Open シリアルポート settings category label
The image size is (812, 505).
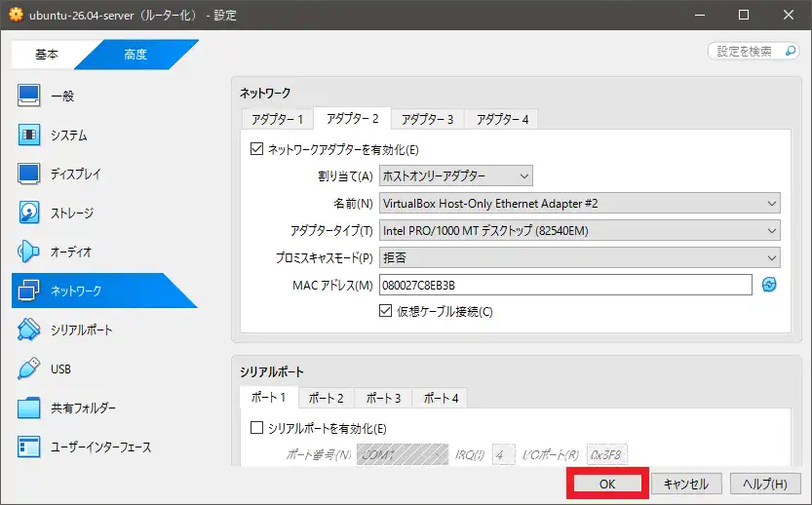(x=81, y=330)
